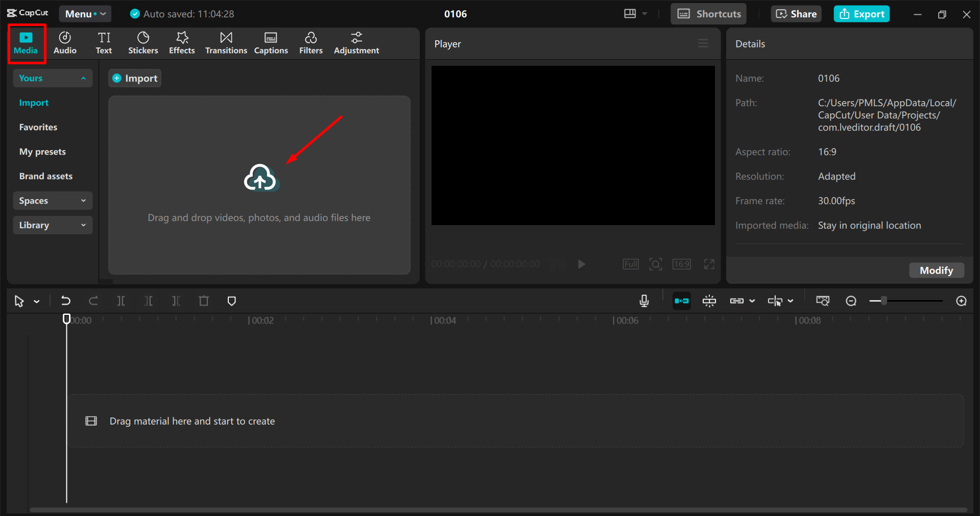The height and width of the screenshot is (516, 980).
Task: Click the Modify button
Action: 936,271
